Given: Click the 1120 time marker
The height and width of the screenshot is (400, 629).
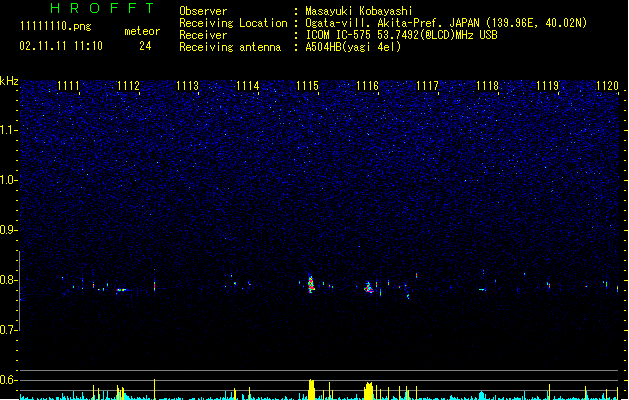Looking at the screenshot, I should [x=607, y=86].
